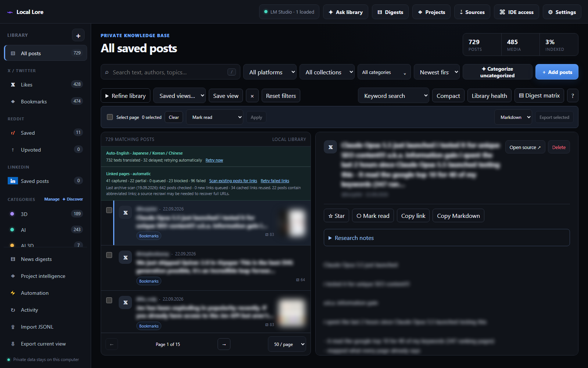The image size is (588, 368).
Task: Open IDE access in top bar
Action: (x=516, y=12)
